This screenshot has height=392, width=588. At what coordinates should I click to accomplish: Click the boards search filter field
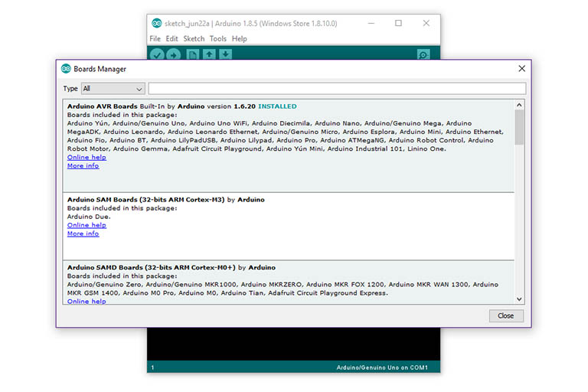[337, 89]
